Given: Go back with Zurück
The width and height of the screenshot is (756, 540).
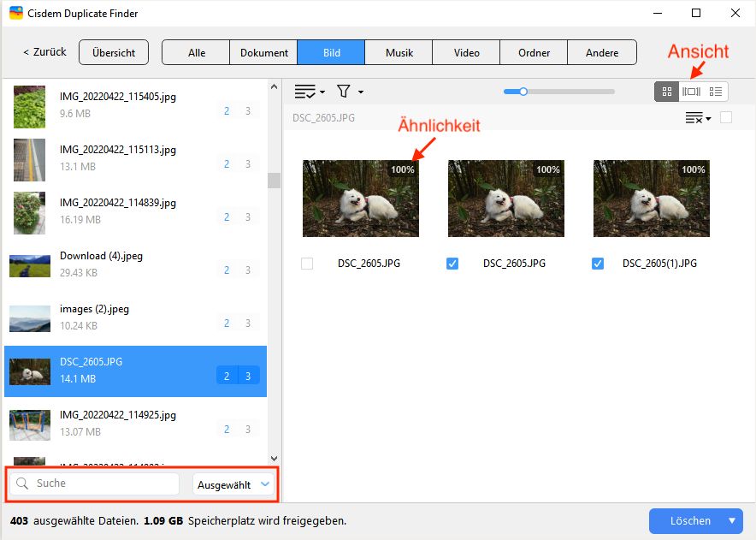Looking at the screenshot, I should coord(44,52).
